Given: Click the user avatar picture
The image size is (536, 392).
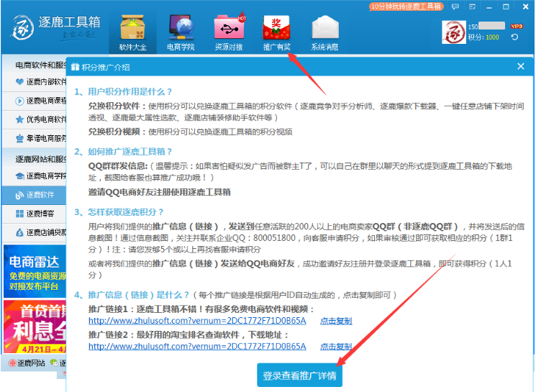Looking at the screenshot, I should point(453,32).
